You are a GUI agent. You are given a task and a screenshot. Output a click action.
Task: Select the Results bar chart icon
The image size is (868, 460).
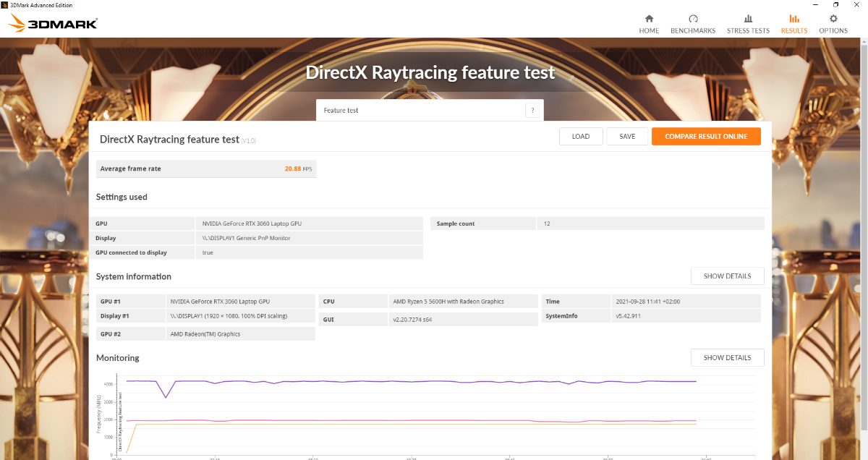794,19
